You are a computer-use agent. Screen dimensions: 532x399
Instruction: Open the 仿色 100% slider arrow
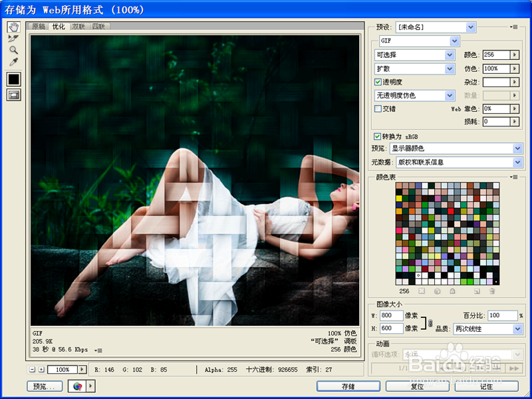tap(515, 68)
